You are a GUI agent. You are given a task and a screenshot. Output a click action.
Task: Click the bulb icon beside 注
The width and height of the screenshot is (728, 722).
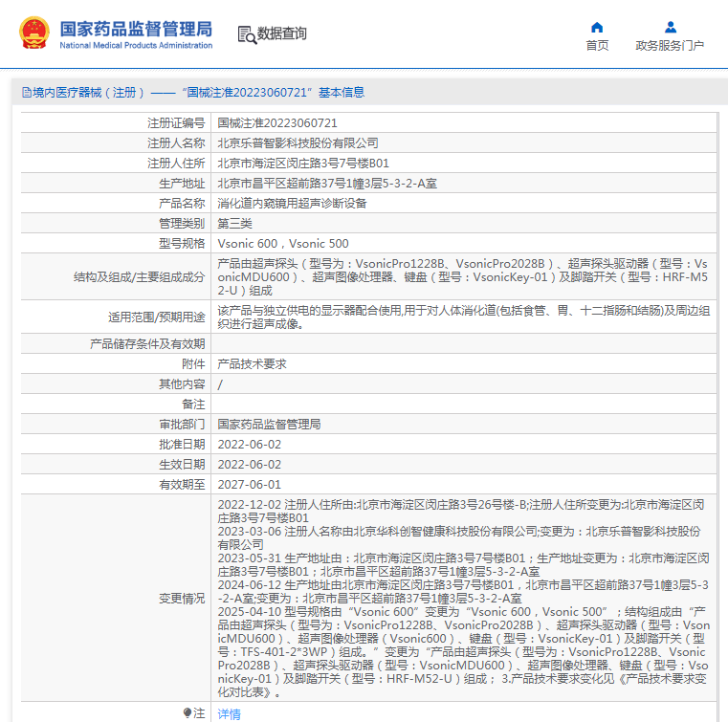coord(188,712)
